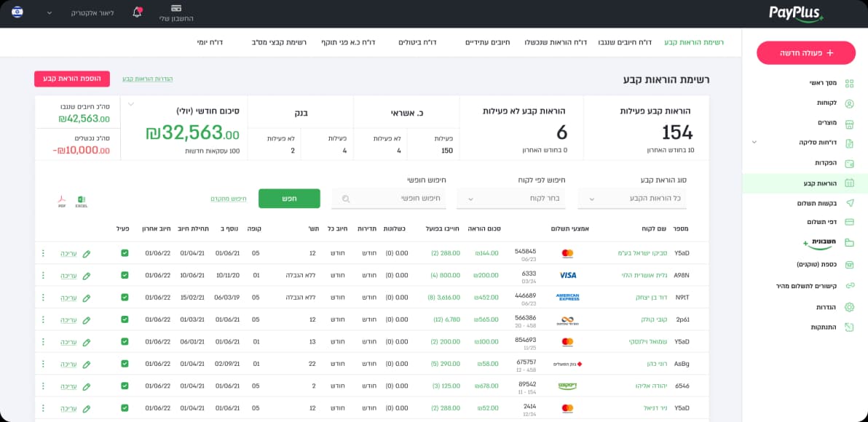Click the Israel flag language icon
The image size is (868, 422).
17,12
